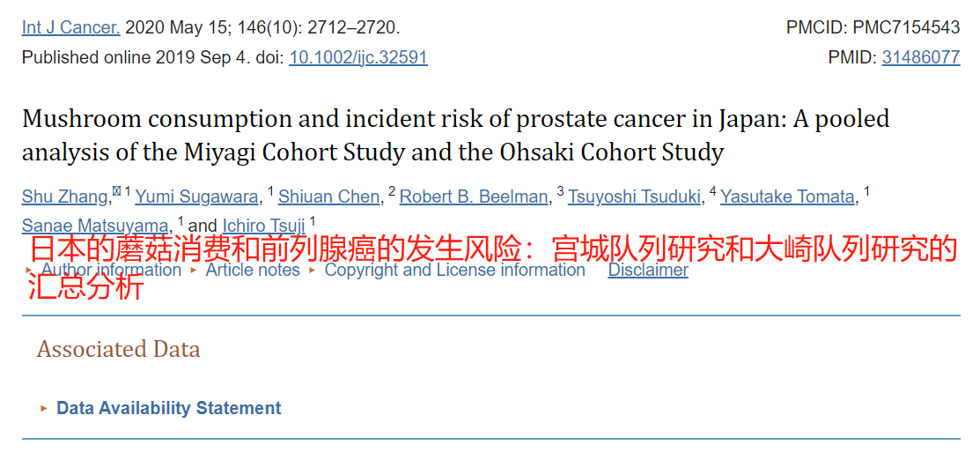Open Yasutake Tomata author link
This screenshot has height=460, width=980.
point(787,197)
